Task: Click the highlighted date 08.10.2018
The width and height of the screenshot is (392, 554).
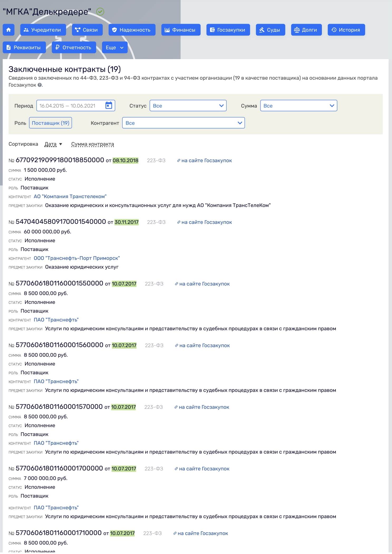Action: 125,160
